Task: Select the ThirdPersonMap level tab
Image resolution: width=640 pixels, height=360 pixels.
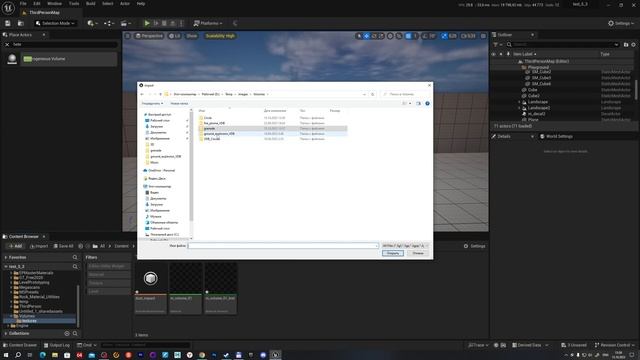Action: coord(44,13)
